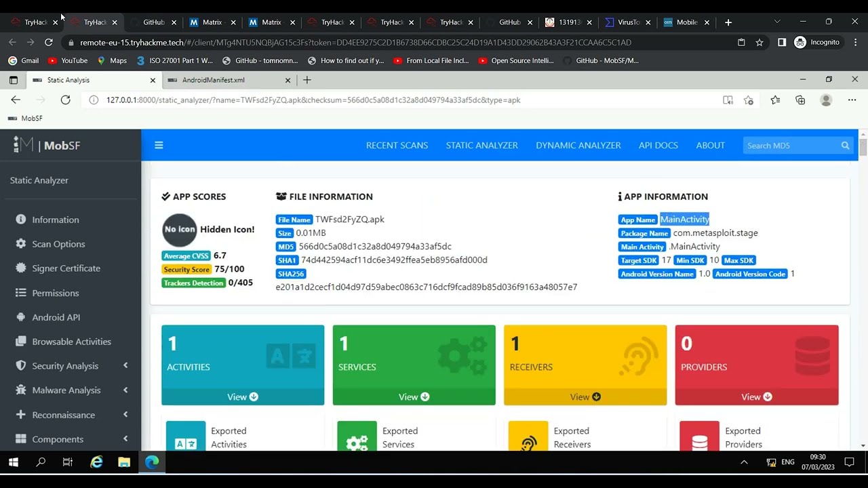
Task: Open the Chrome tab search dropdown
Action: tap(777, 22)
